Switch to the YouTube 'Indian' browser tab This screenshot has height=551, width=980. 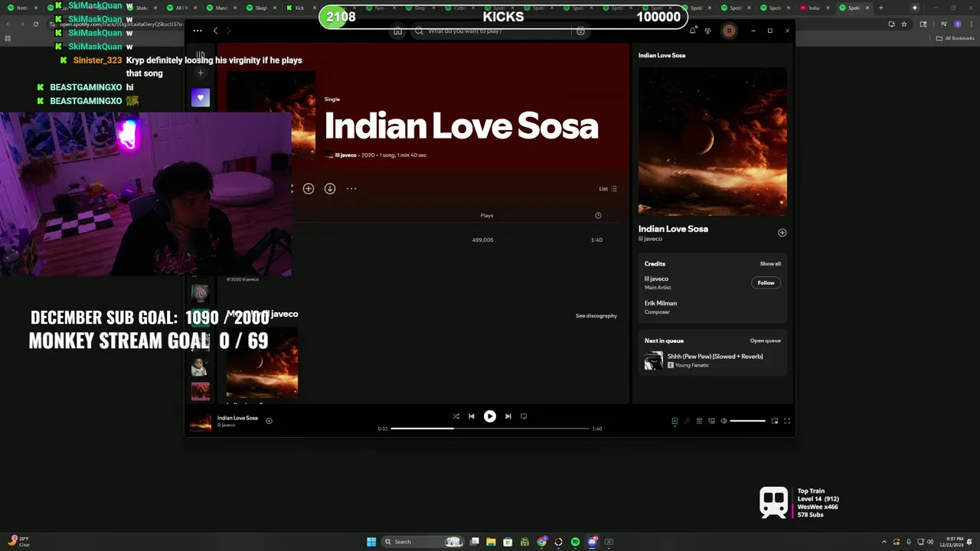pyautogui.click(x=814, y=8)
